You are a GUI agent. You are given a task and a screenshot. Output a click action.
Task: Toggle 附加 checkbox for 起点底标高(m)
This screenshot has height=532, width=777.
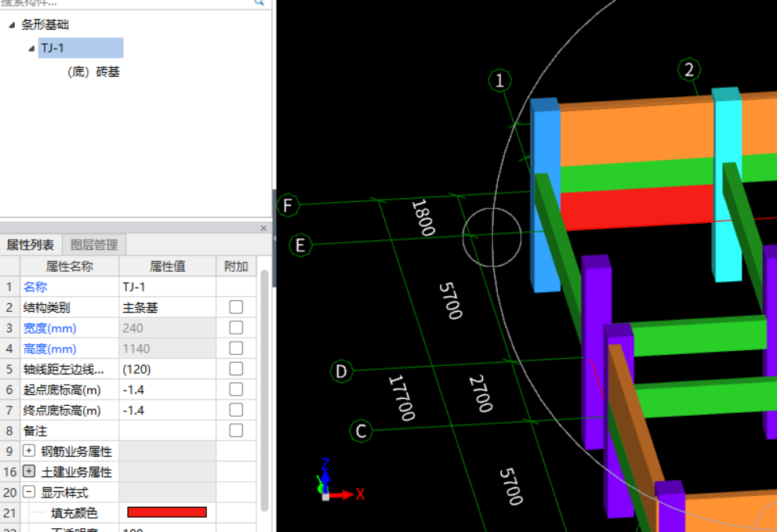click(236, 389)
